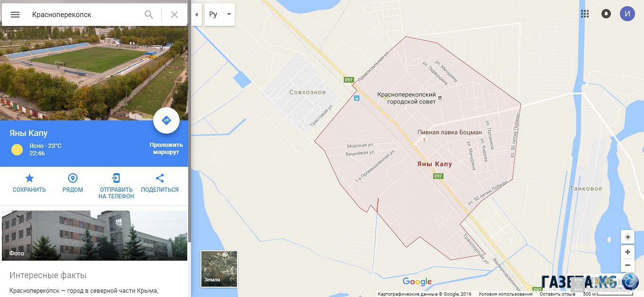
Task: Click the search magnifier icon
Action: (x=149, y=15)
